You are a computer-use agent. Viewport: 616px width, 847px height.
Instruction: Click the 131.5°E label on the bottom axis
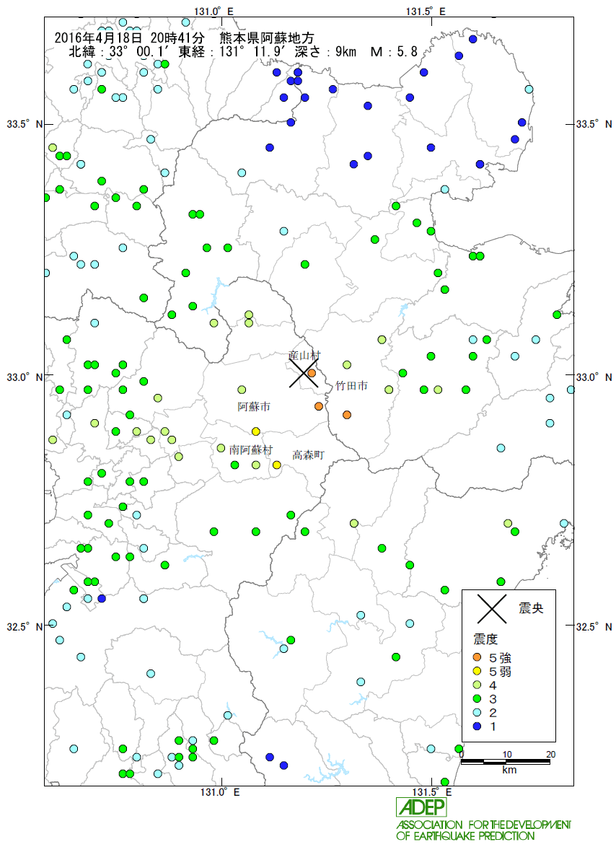coord(432,792)
